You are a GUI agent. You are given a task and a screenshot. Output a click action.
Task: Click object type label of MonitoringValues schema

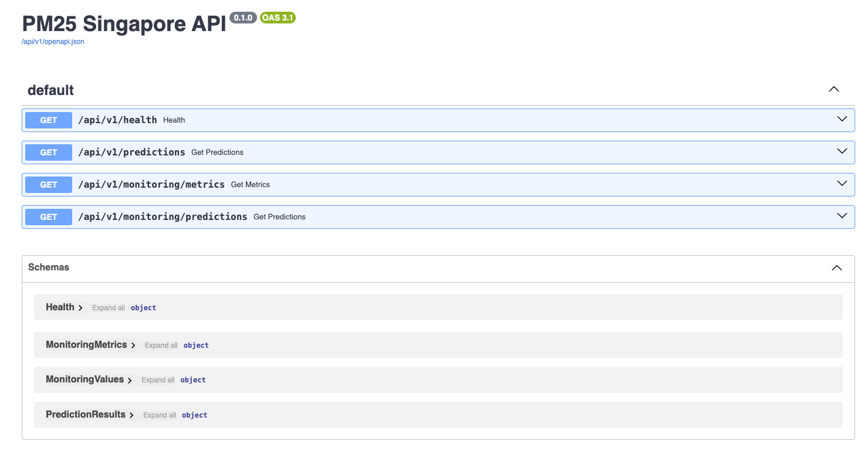point(193,380)
